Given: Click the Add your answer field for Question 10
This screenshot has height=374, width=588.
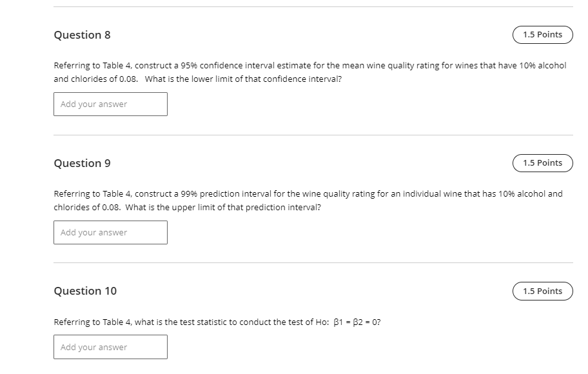Looking at the screenshot, I should (110, 347).
